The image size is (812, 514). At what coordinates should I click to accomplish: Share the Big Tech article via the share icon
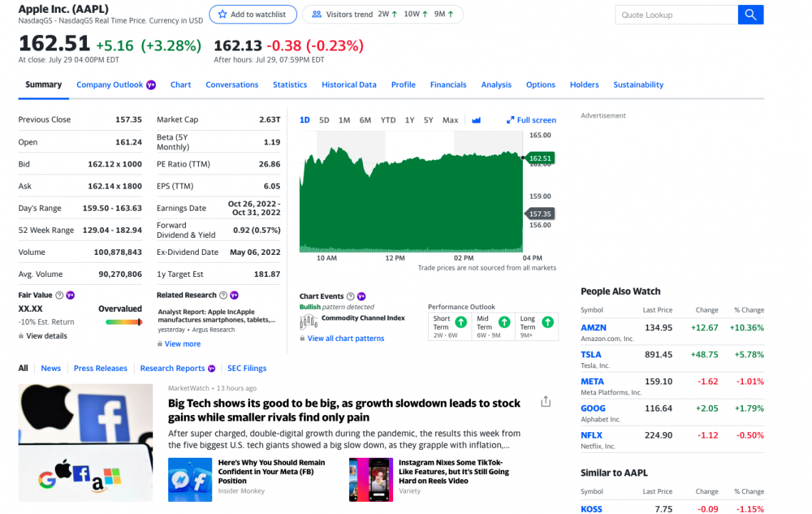click(545, 401)
